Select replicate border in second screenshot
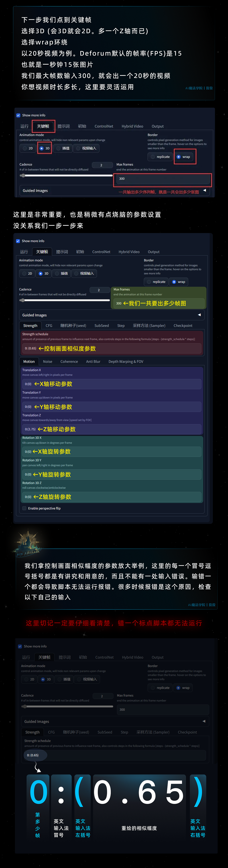 click(x=156, y=282)
